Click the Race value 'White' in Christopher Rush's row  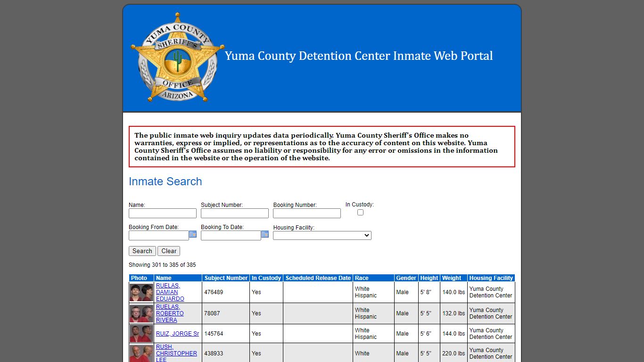(x=362, y=354)
